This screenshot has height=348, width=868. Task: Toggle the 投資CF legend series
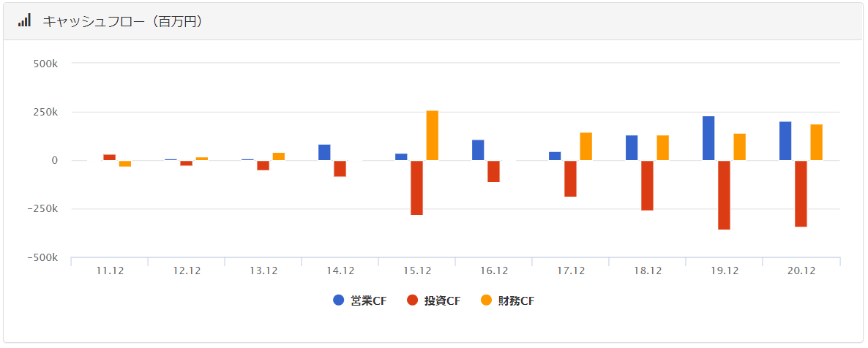[x=433, y=300]
